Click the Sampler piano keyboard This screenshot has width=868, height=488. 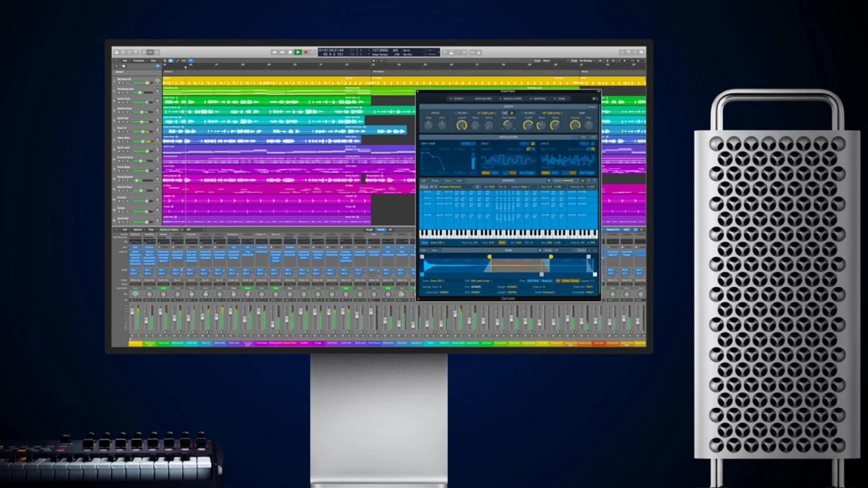(508, 234)
